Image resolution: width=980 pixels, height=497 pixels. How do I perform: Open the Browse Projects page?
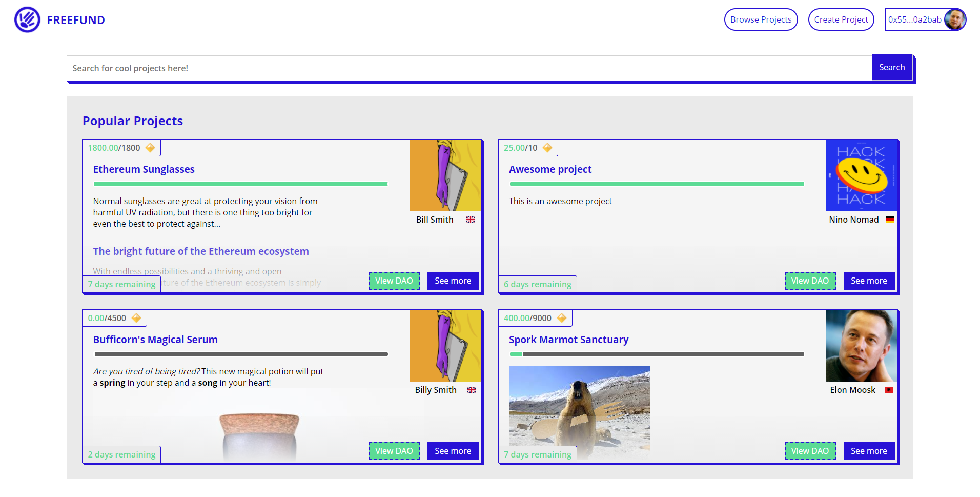(x=761, y=19)
